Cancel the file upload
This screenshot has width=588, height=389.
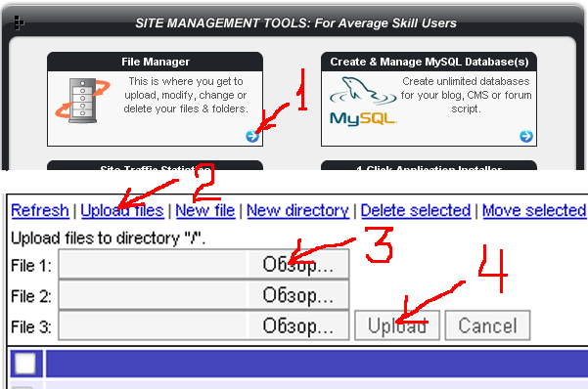coord(487,325)
